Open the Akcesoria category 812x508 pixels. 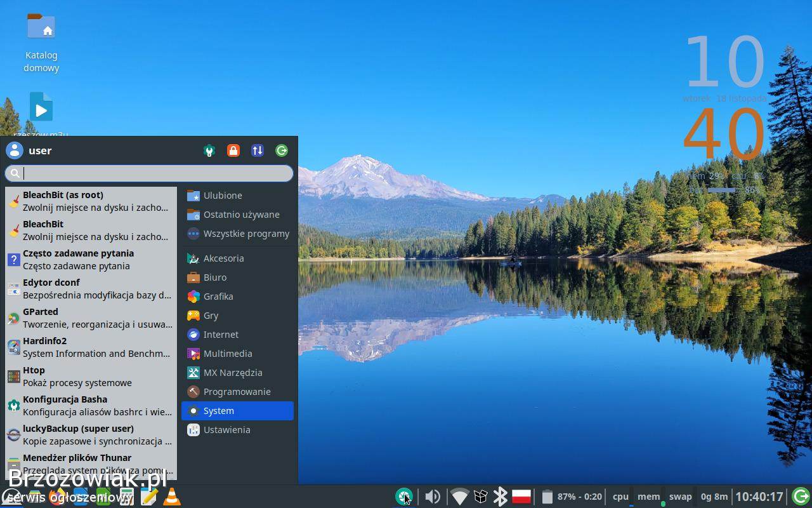point(223,258)
